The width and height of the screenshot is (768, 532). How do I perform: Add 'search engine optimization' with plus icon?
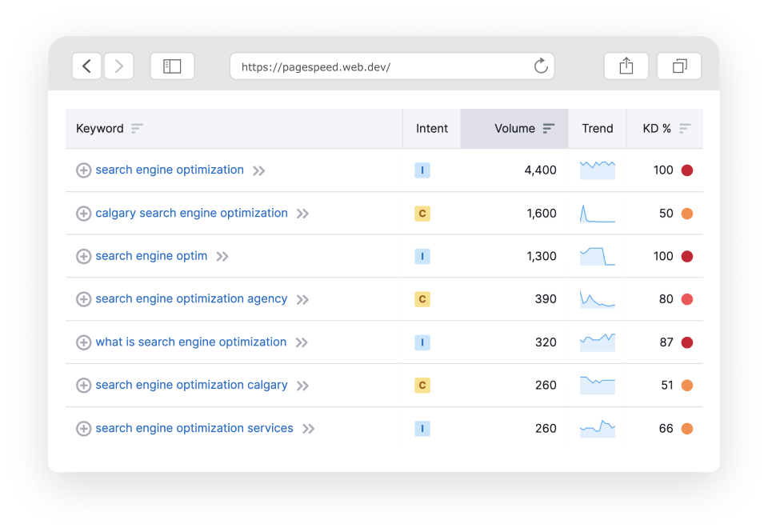[83, 170]
